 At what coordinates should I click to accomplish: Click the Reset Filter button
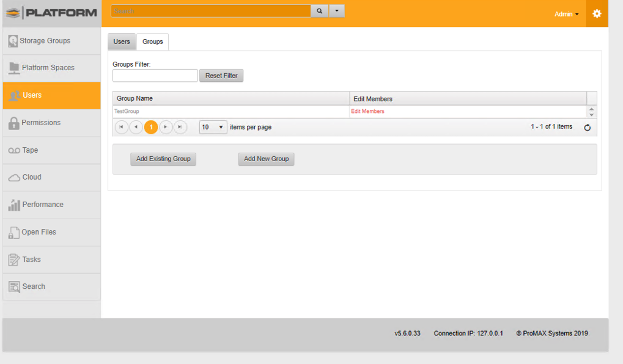coord(221,75)
